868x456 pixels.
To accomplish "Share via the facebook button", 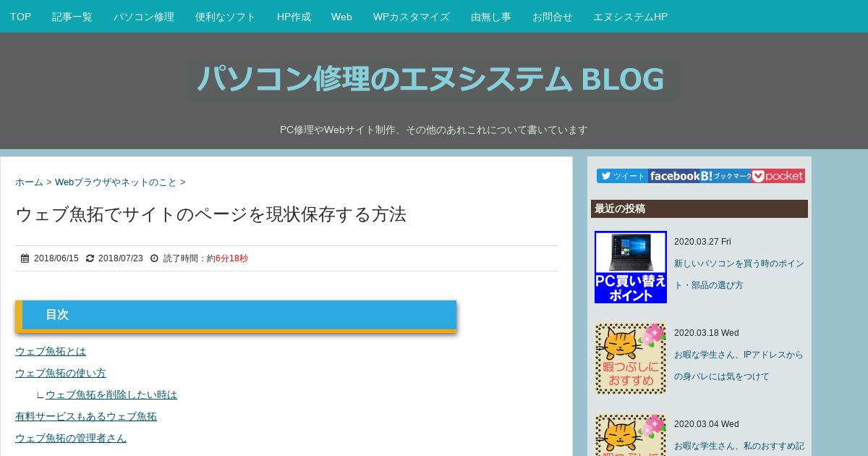I will [x=673, y=176].
